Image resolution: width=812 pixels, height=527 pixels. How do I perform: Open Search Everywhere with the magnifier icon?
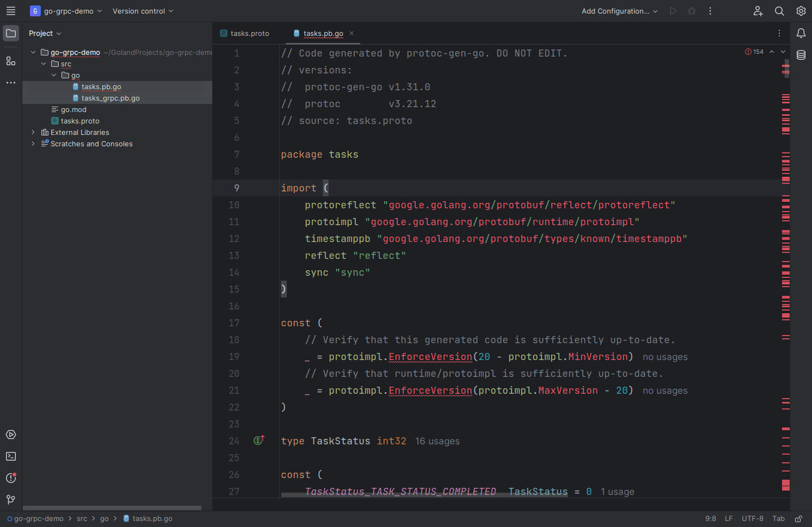pyautogui.click(x=779, y=11)
